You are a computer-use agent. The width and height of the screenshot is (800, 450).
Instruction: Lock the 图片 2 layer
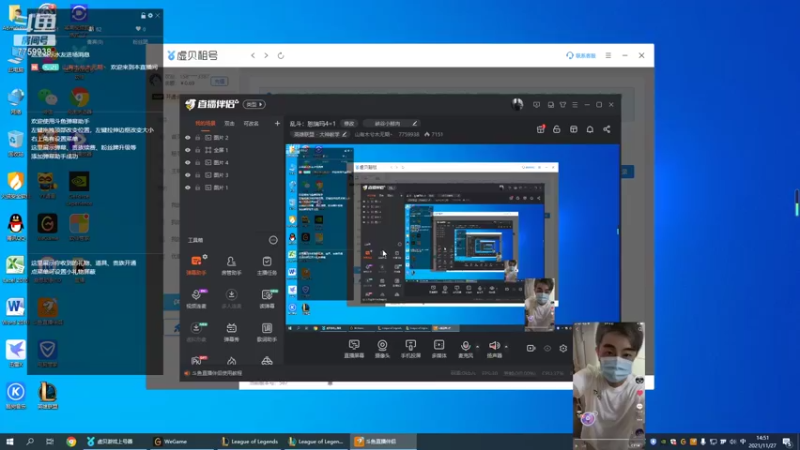coord(197,138)
